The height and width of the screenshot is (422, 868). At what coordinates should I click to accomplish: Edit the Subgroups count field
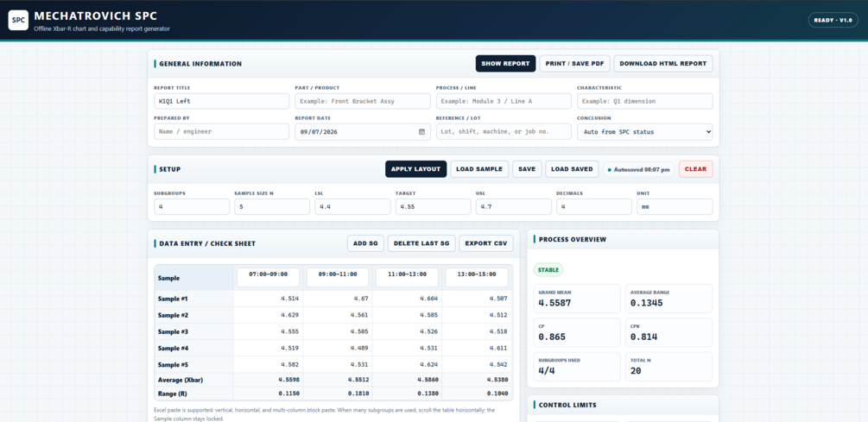coord(192,207)
